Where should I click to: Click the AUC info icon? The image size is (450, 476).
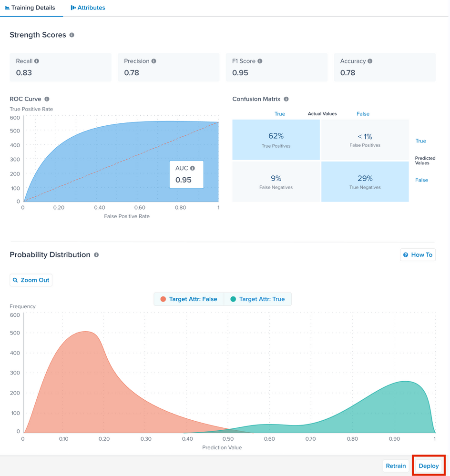click(x=193, y=168)
